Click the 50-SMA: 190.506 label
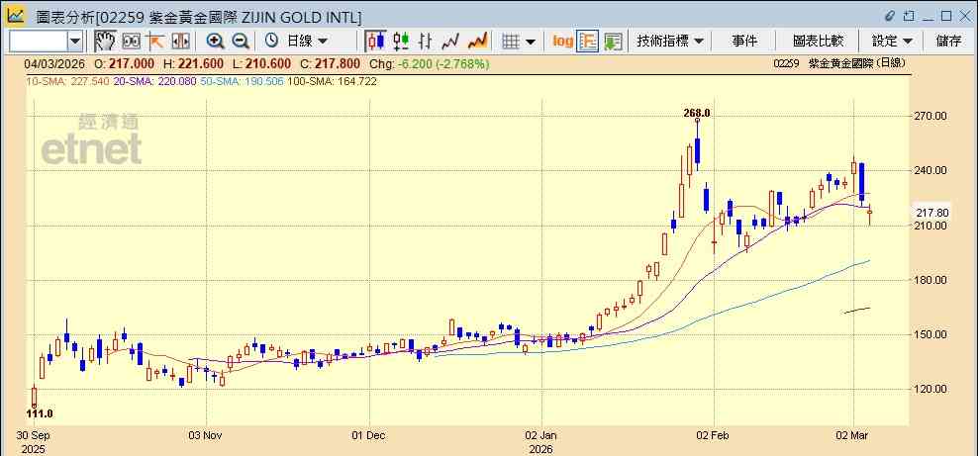980x456 pixels. pos(242,81)
